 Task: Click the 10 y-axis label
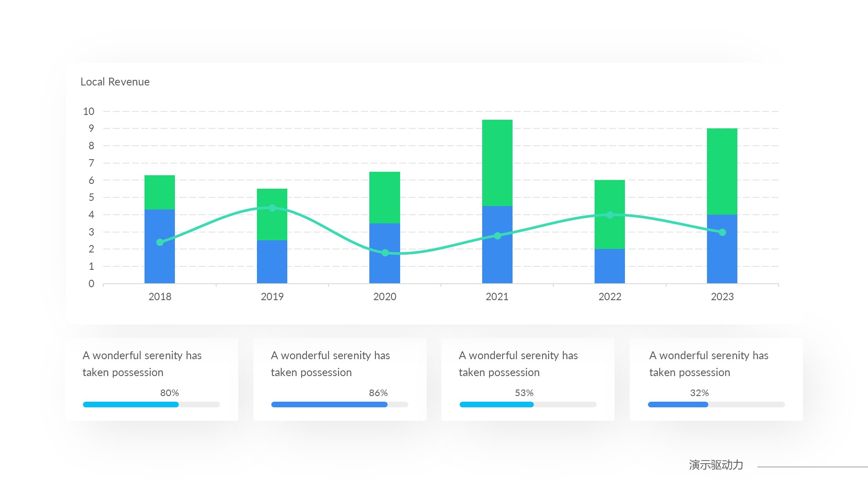pos(89,111)
